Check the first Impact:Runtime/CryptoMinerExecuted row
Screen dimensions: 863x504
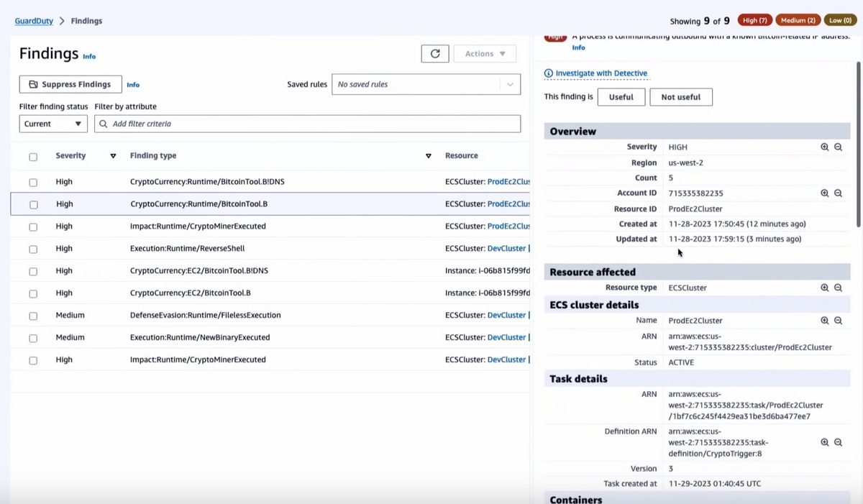pyautogui.click(x=33, y=227)
